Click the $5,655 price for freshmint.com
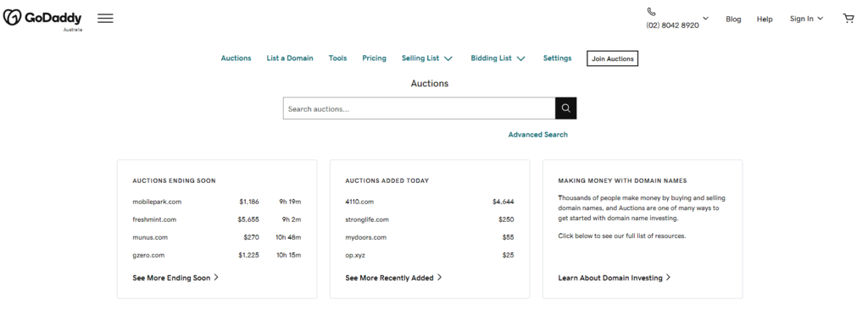Image resolution: width=868 pixels, height=316 pixels. (x=248, y=219)
